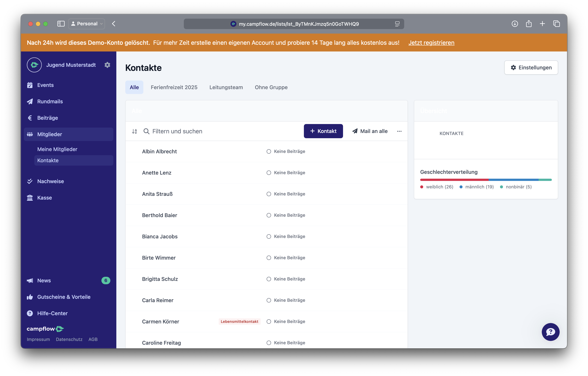Switch to Ohne Gruppe tab
Viewport: 588px width, 376px height.
[x=271, y=87]
